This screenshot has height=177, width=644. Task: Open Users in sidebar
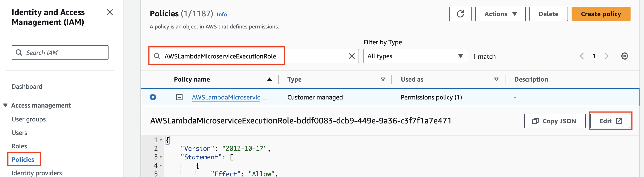pos(20,133)
